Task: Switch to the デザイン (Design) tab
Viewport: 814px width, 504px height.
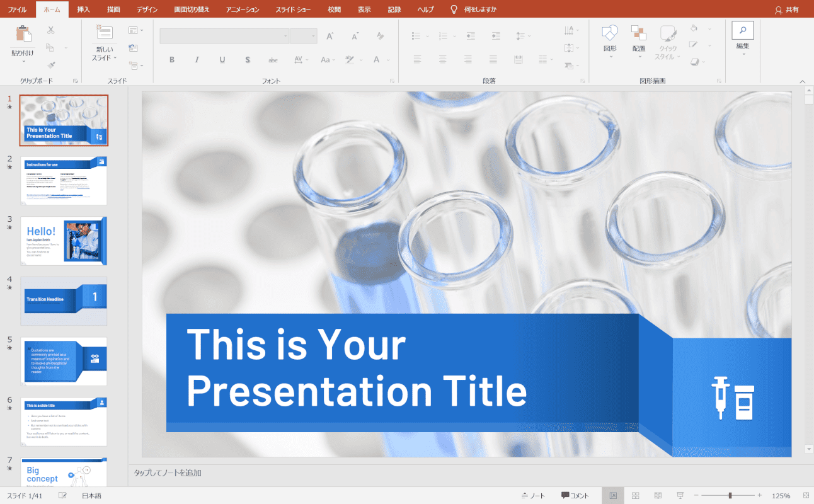Action: [x=147, y=9]
